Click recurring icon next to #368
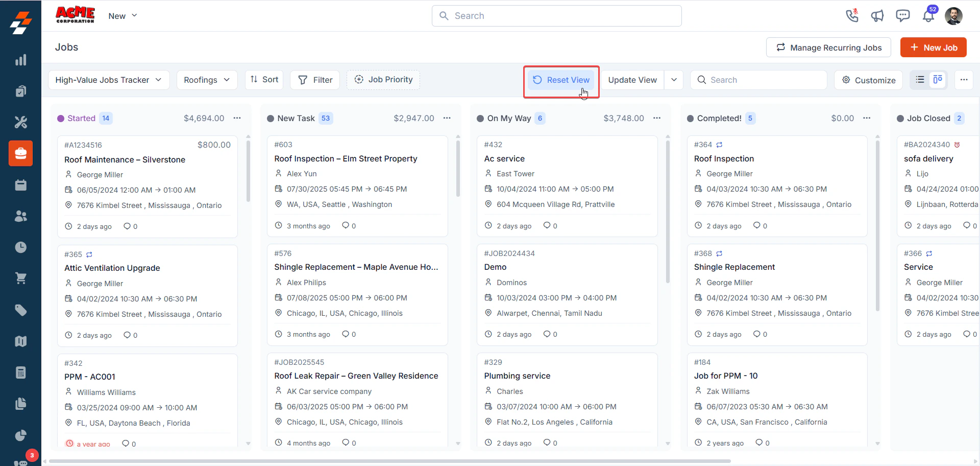The height and width of the screenshot is (466, 980). coord(719,253)
